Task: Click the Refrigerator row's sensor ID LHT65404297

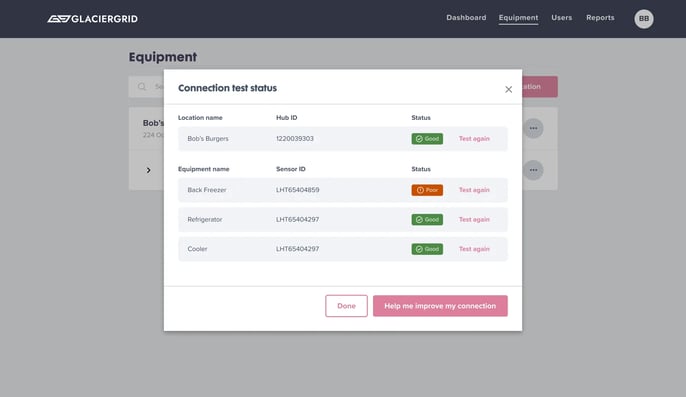Action: coord(298,219)
